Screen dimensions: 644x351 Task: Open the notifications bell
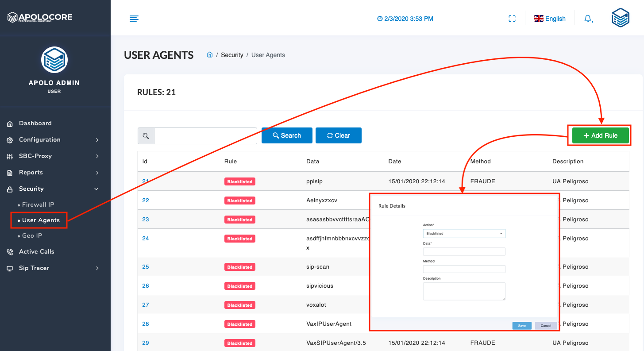coord(588,19)
